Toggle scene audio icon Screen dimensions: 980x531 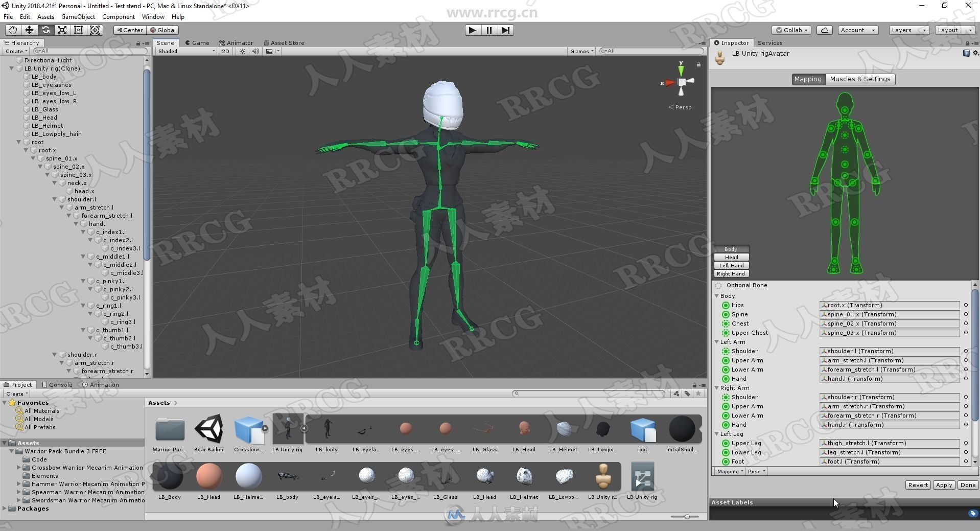pos(255,51)
